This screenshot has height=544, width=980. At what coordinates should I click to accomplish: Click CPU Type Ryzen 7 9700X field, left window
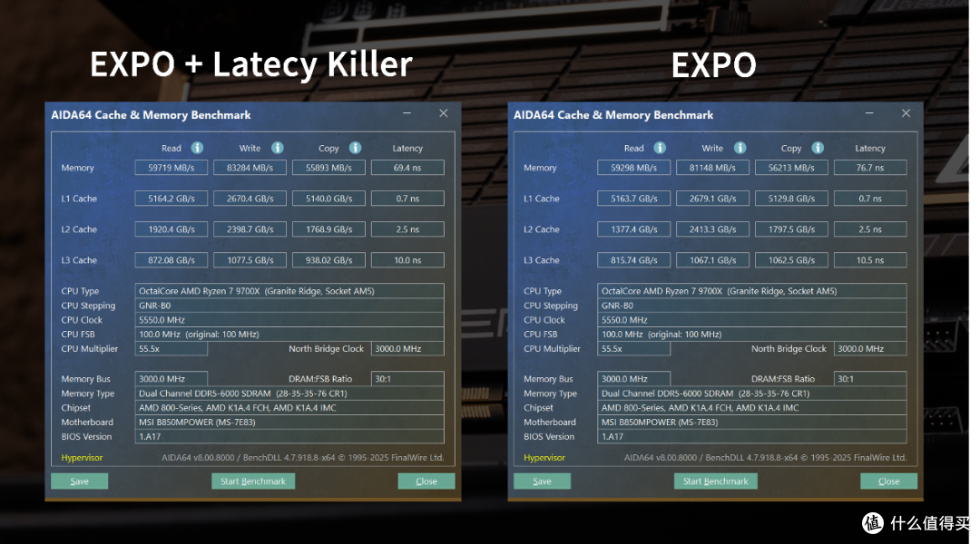coord(289,291)
